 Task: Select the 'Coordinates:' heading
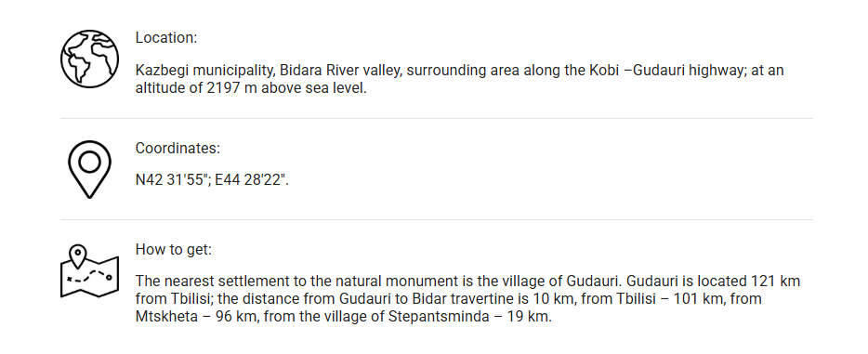pos(178,149)
